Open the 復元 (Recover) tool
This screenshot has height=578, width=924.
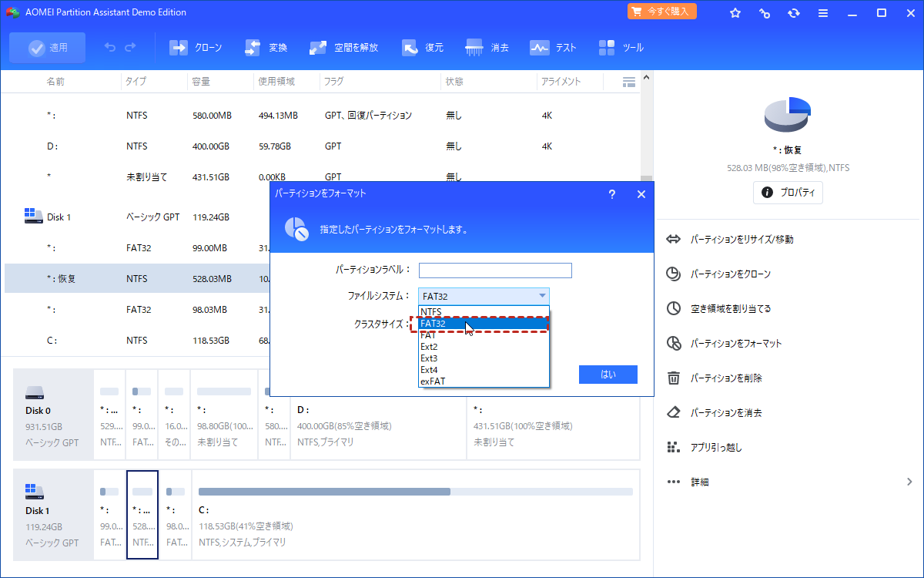(410, 48)
